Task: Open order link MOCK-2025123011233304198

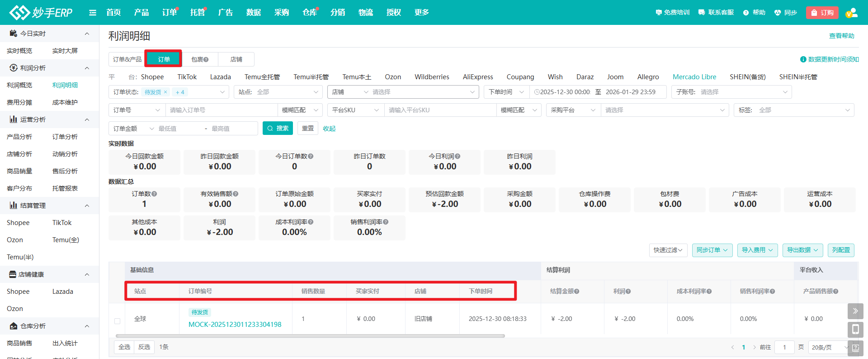Action: tap(235, 324)
